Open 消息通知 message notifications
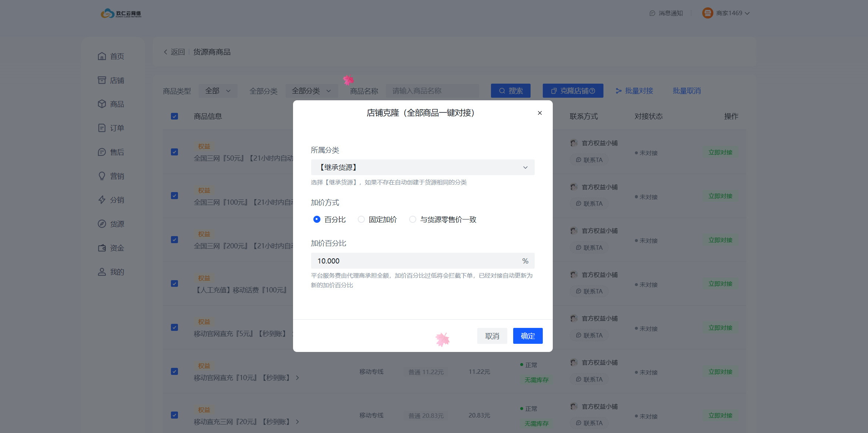The width and height of the screenshot is (868, 433). 666,13
